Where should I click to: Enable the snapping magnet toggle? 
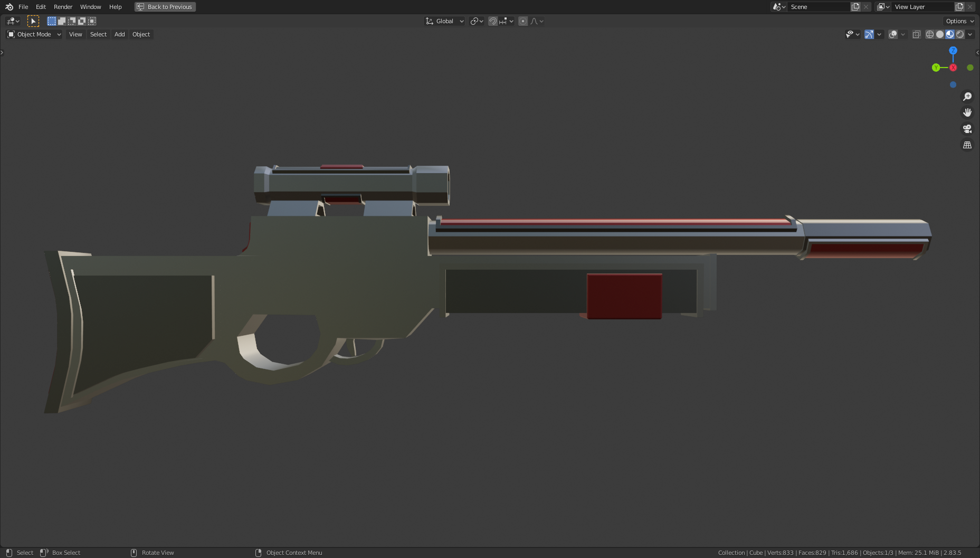tap(492, 21)
